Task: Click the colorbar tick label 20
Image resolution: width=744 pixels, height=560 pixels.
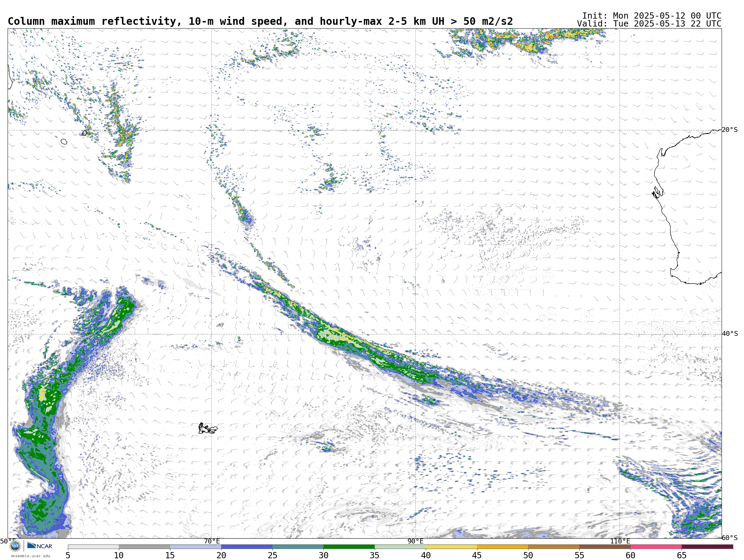Action: [x=221, y=556]
